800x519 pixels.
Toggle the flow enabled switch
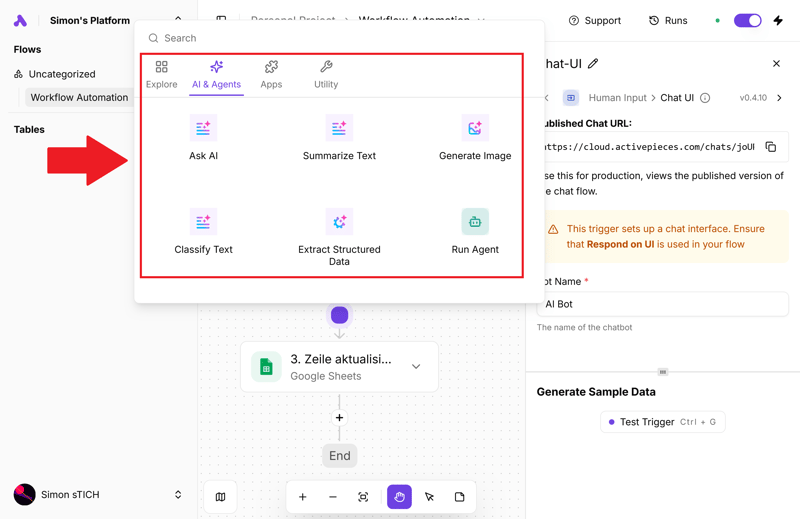point(747,20)
